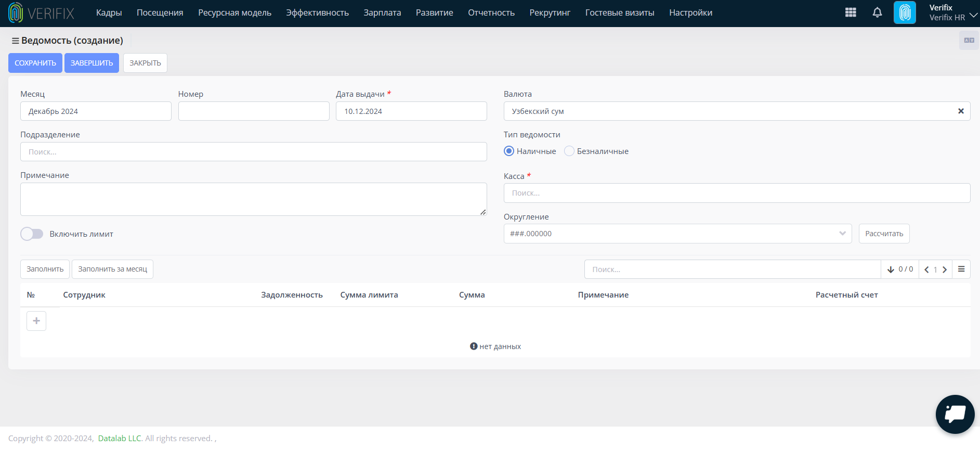Clear the Узбекский сум currency selection

click(x=961, y=111)
